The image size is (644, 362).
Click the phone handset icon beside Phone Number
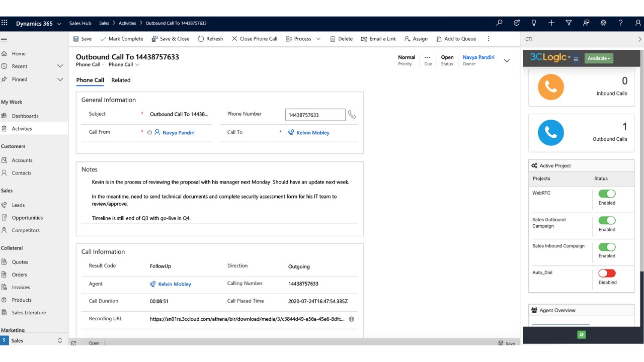coord(352,115)
